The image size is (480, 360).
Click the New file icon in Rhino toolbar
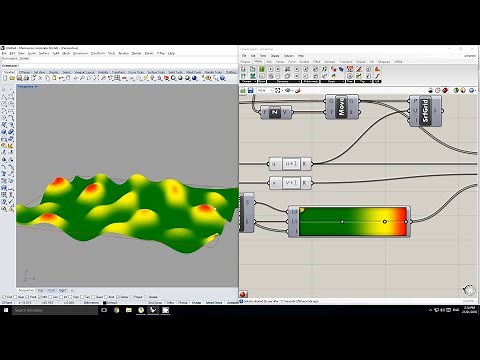5,78
